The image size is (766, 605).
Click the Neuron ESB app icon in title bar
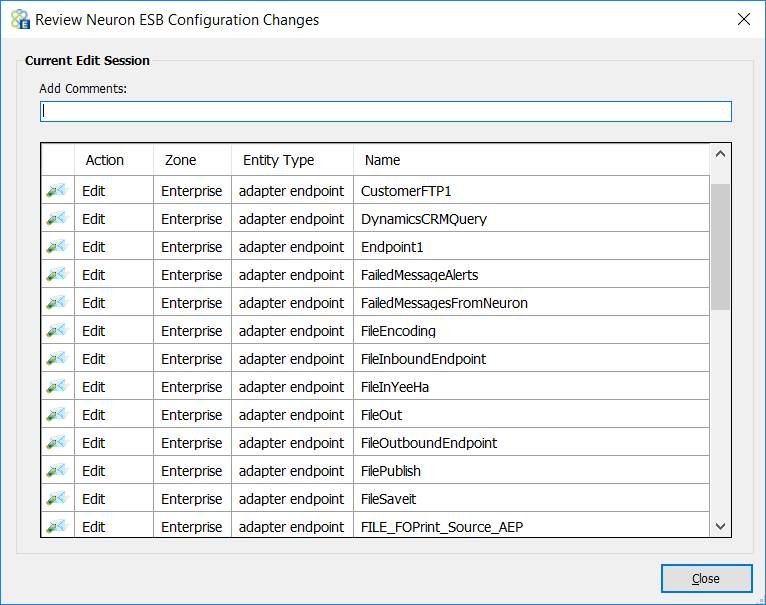pos(20,20)
